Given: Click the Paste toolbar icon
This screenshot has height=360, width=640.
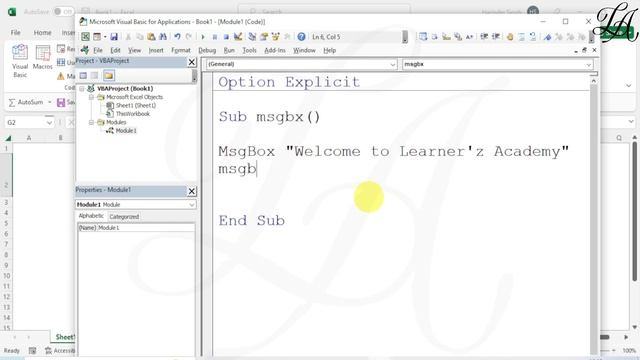Looking at the screenshot, I should coord(151,37).
